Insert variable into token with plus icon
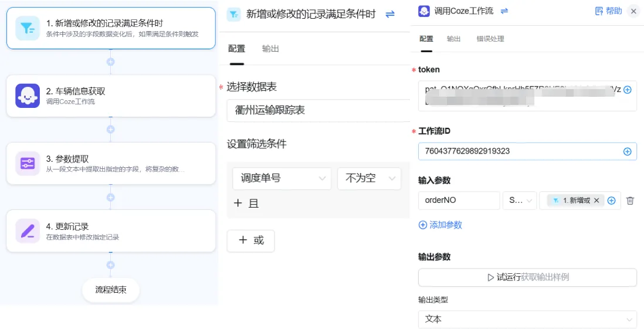The width and height of the screenshot is (644, 329). (x=627, y=90)
